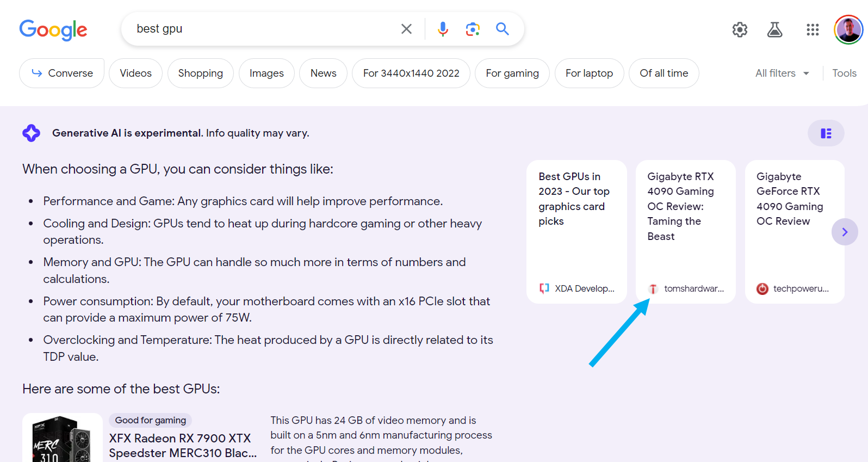The image size is (868, 462).
Task: Open 'Gigabyte GeForce RTX 4090 Gaming OC Review' card
Action: coord(795,231)
